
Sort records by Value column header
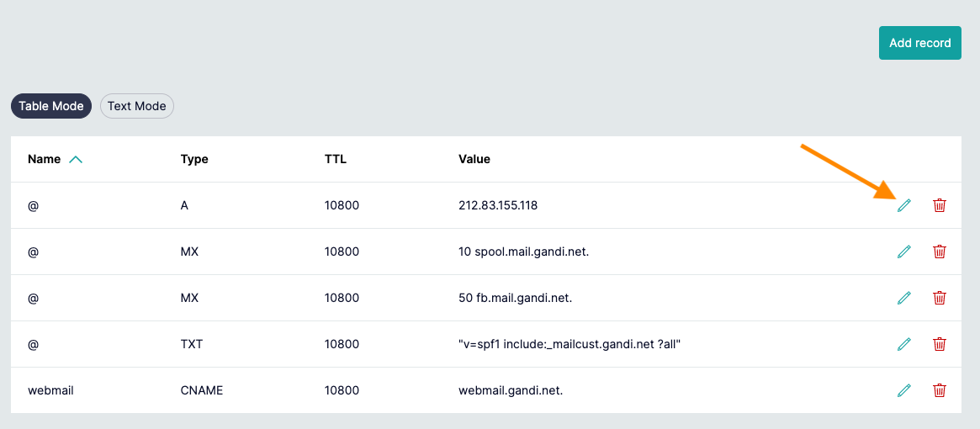474,159
